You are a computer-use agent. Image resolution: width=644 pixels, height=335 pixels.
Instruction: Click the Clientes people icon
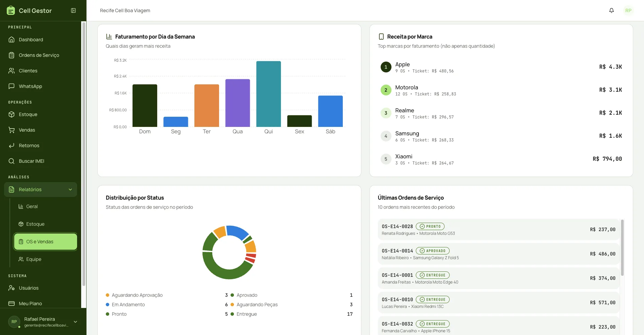pyautogui.click(x=11, y=71)
